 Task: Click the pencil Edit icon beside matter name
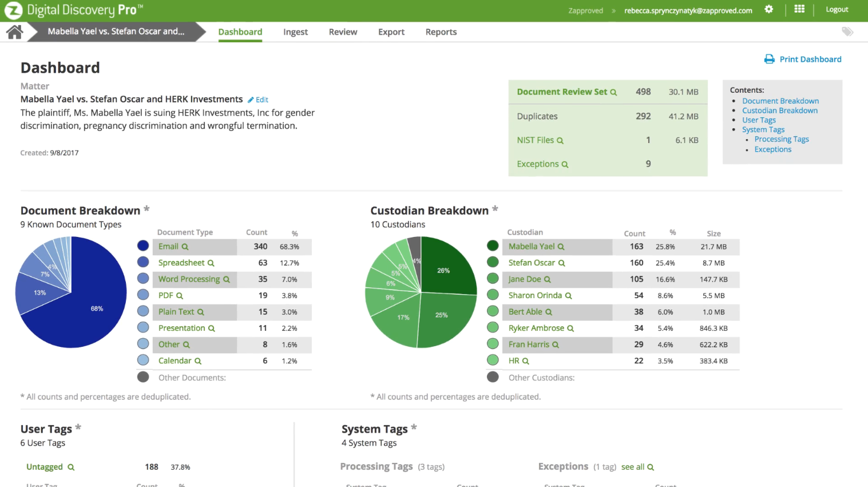click(251, 100)
